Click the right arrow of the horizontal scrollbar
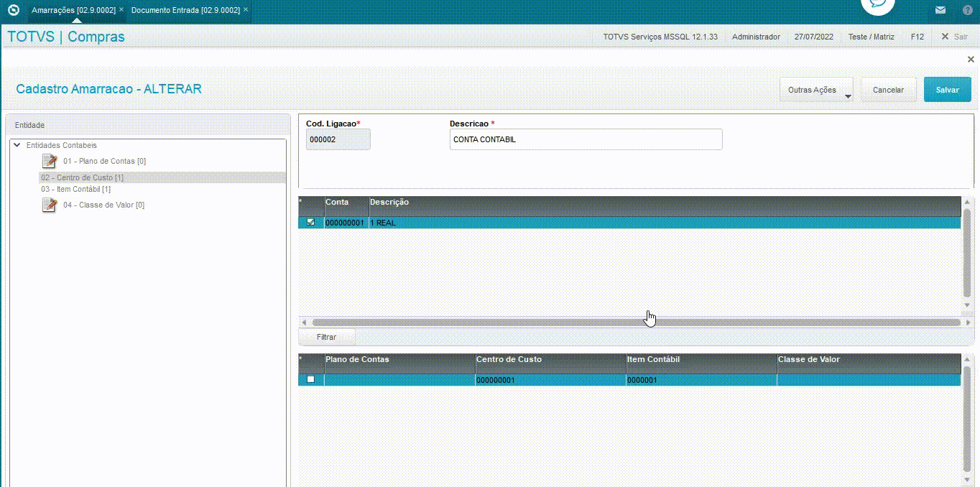Image resolution: width=980 pixels, height=487 pixels. pos(967,323)
